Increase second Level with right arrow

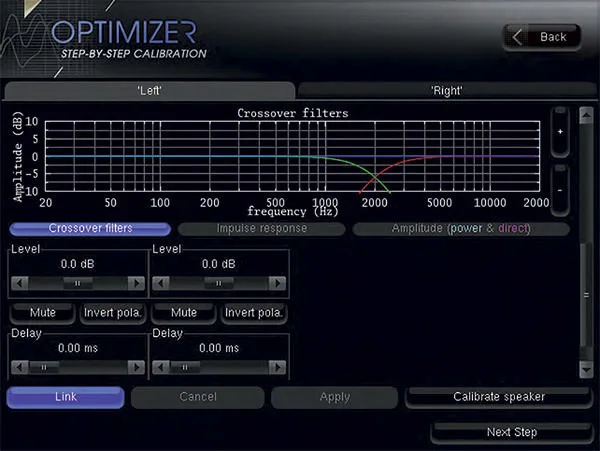pos(277,283)
